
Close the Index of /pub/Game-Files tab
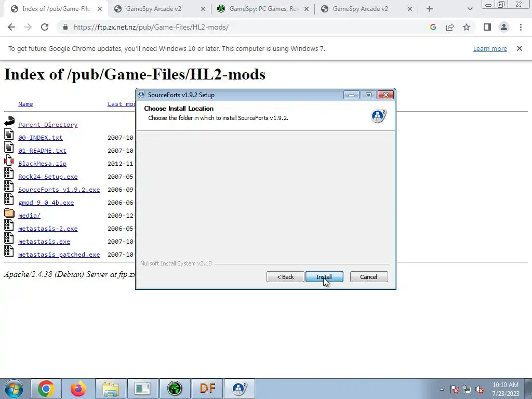(99, 9)
